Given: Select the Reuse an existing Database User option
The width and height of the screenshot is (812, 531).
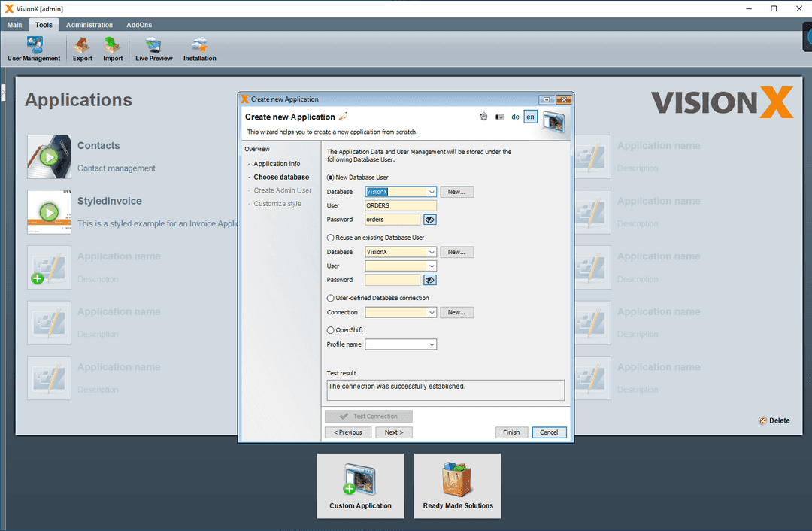Looking at the screenshot, I should (x=331, y=237).
